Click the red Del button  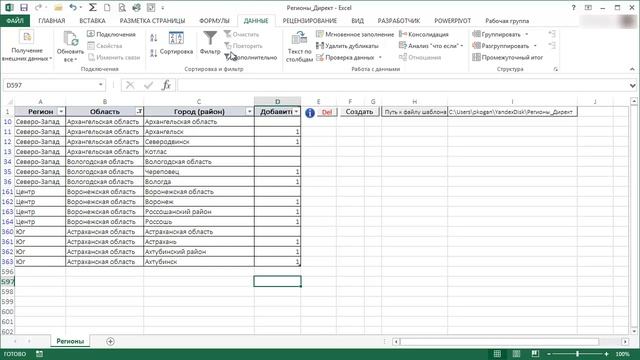click(327, 112)
